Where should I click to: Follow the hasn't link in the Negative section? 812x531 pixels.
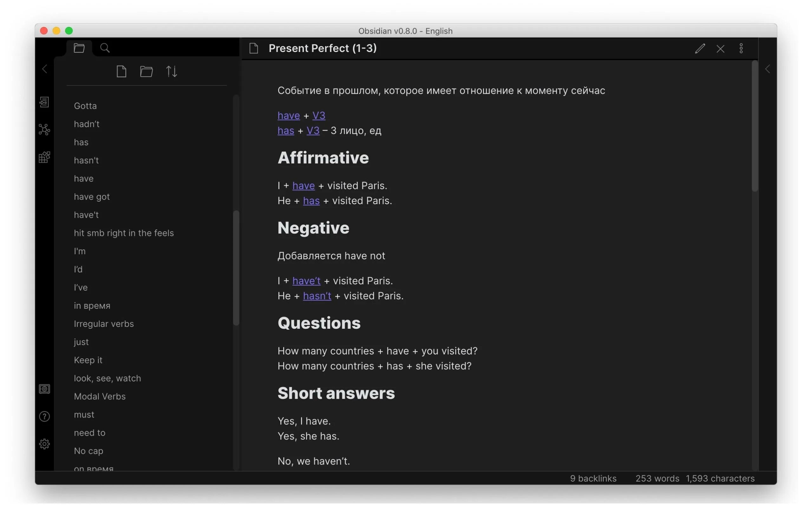(x=317, y=296)
